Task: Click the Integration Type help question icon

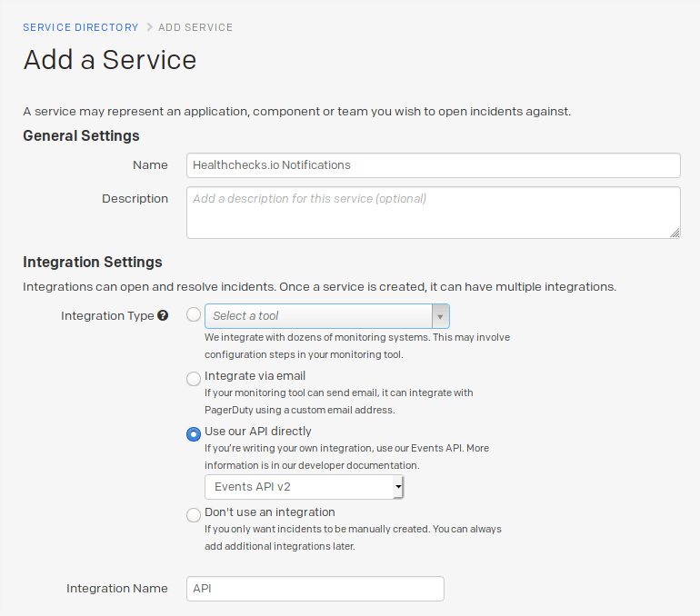Action: pyautogui.click(x=163, y=316)
